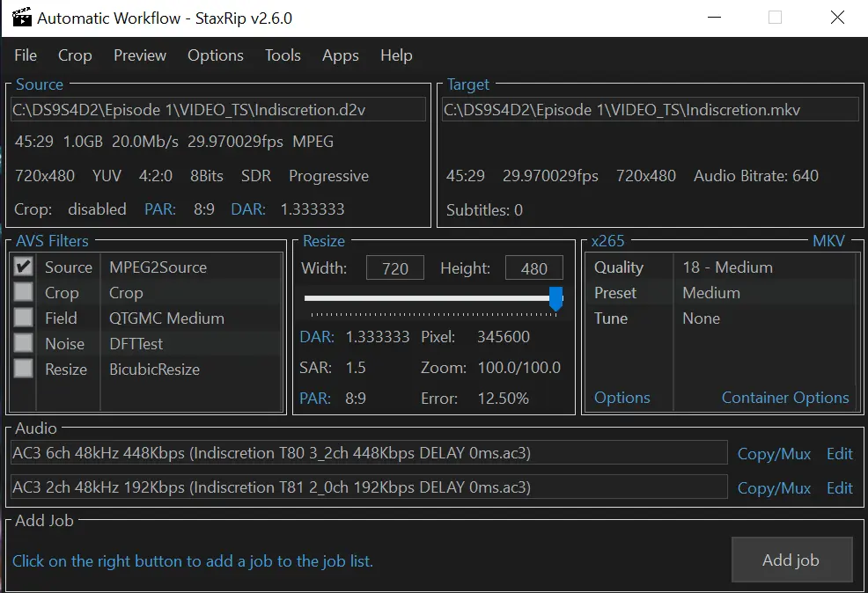Click the Source PAR link
Screen dimensions: 868x593
coord(160,209)
